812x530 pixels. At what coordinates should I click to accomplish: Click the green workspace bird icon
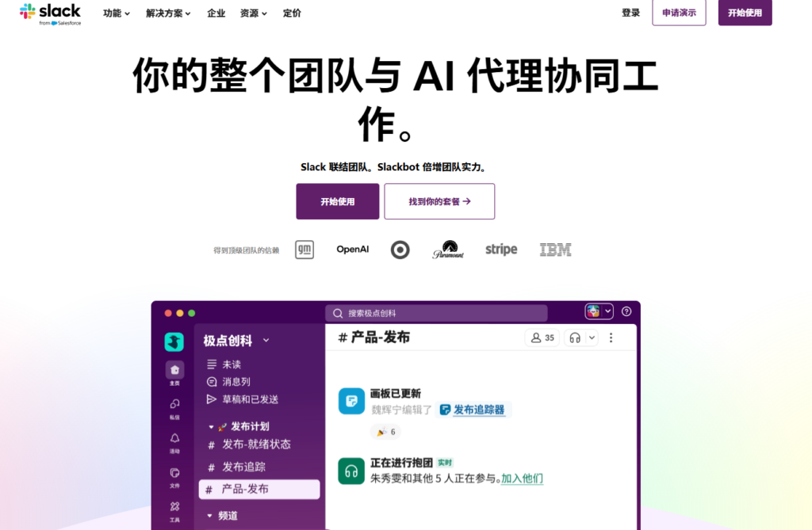point(174,342)
